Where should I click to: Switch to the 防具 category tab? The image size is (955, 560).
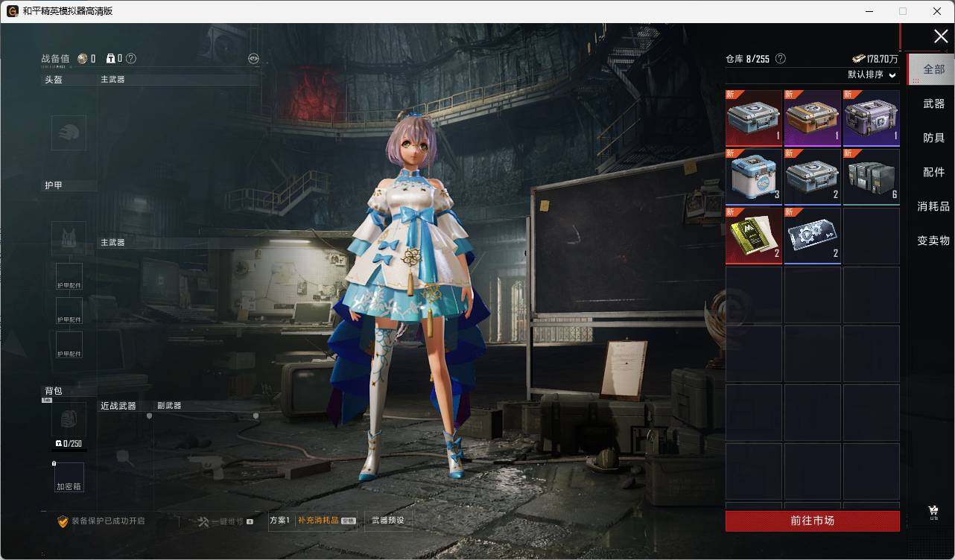(933, 138)
